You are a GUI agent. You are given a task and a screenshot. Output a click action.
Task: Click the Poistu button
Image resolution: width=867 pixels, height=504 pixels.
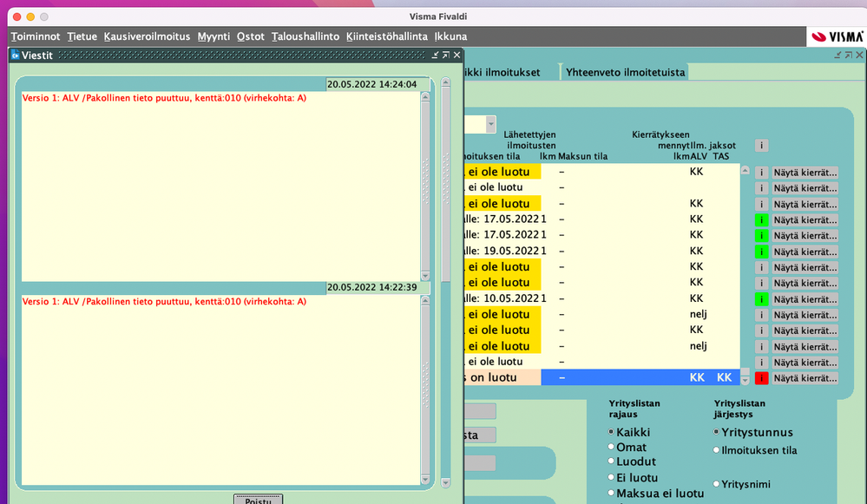click(259, 499)
